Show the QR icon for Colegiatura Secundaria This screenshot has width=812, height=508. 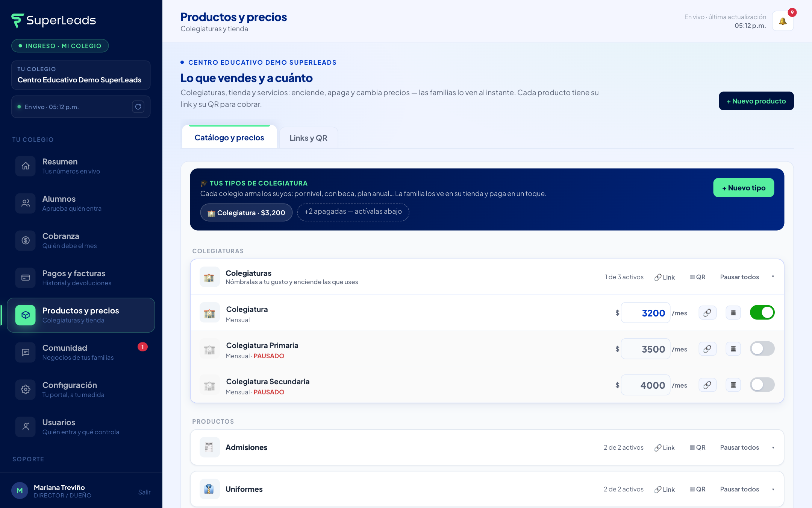(x=733, y=385)
